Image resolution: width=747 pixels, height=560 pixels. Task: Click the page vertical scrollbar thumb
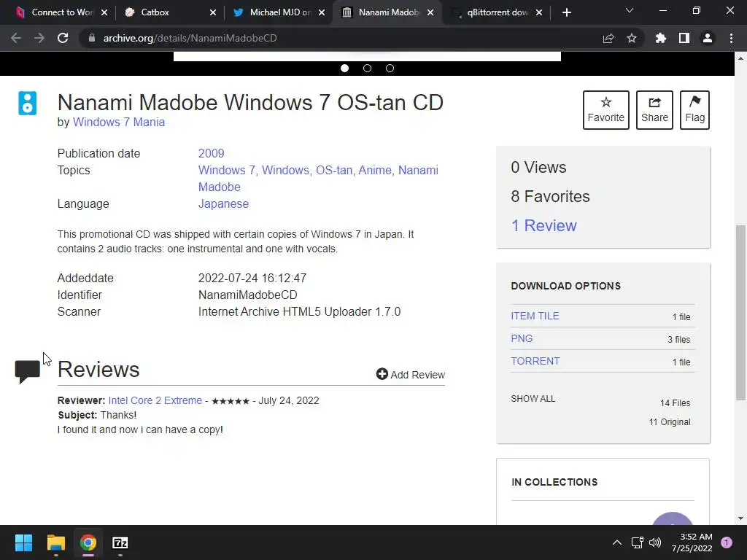[740, 312]
